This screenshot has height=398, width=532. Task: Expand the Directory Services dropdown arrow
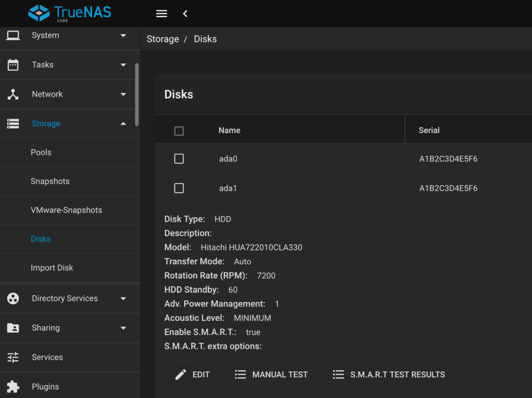pos(123,298)
